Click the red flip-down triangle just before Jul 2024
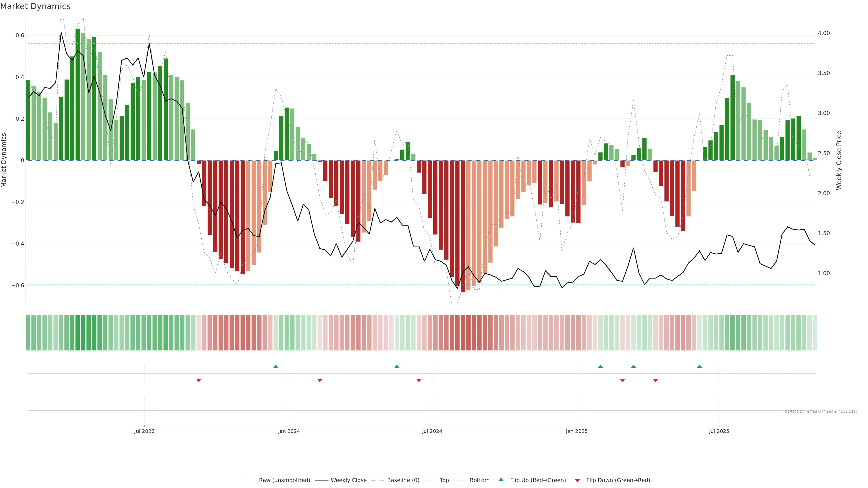Image resolution: width=868 pixels, height=488 pixels. pos(419,380)
